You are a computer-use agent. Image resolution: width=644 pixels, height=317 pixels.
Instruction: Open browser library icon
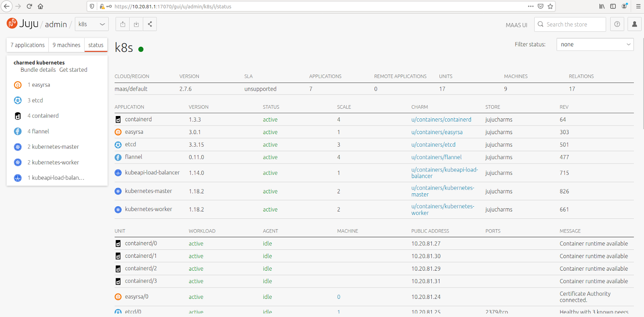coord(602,6)
